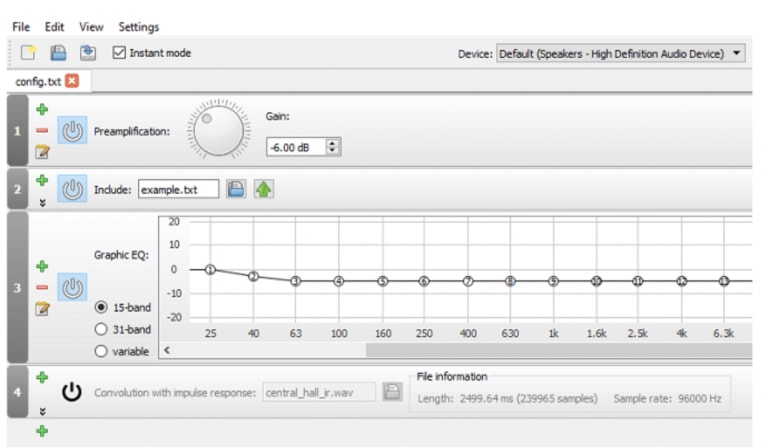Open the Settings menu
The height and width of the screenshot is (448, 768).
point(138,27)
